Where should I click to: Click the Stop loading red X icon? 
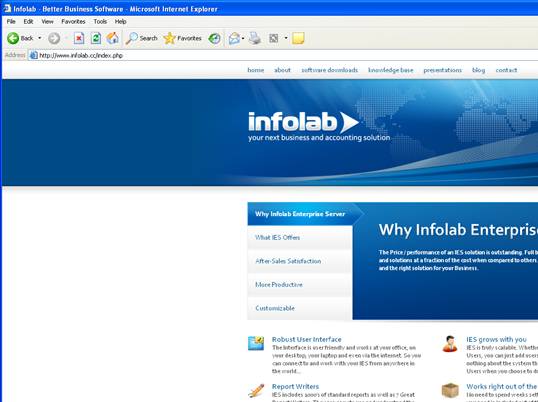(79, 38)
